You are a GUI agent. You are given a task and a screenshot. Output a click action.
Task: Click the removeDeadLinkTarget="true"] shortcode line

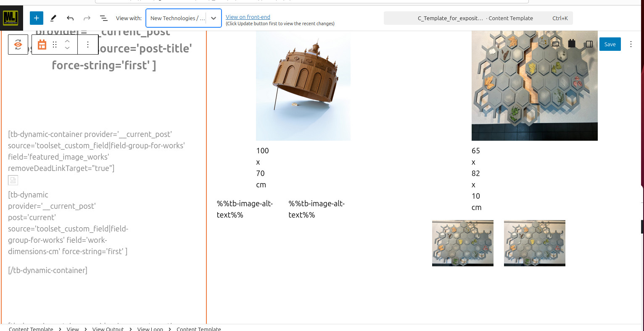(x=61, y=168)
